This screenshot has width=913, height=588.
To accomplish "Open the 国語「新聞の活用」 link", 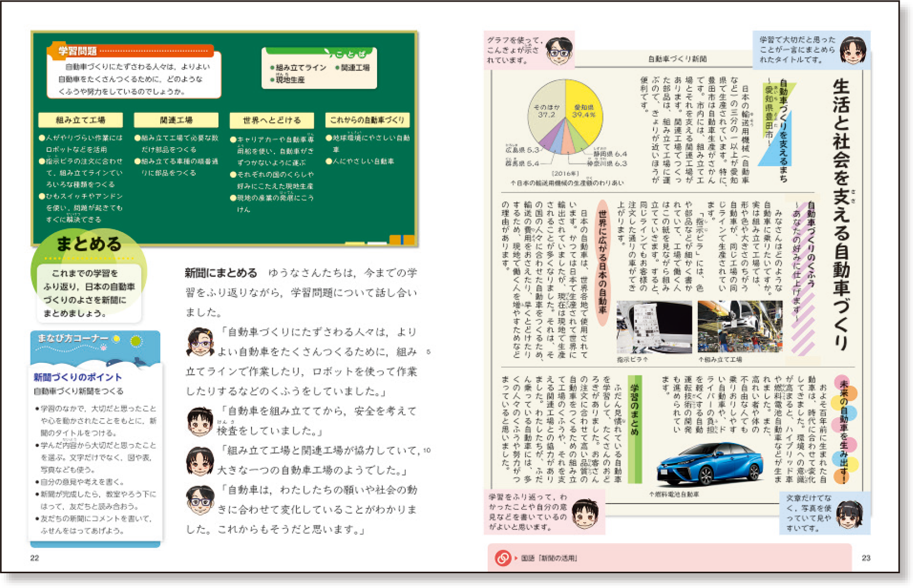I will pos(549,558).
